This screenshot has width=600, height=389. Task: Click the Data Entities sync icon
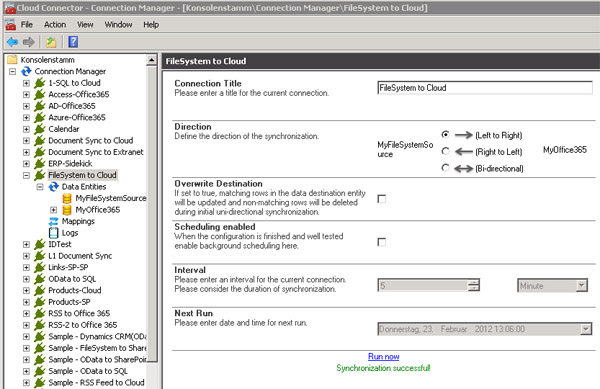coord(54,187)
